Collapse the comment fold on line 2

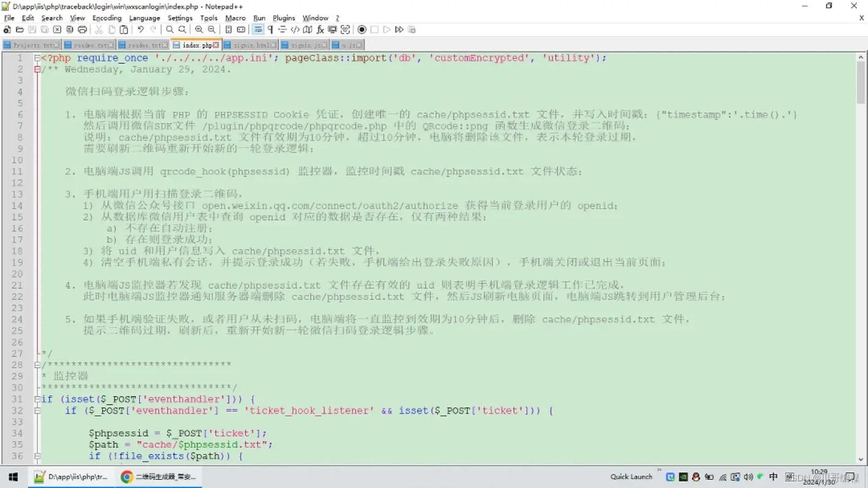pyautogui.click(x=37, y=69)
